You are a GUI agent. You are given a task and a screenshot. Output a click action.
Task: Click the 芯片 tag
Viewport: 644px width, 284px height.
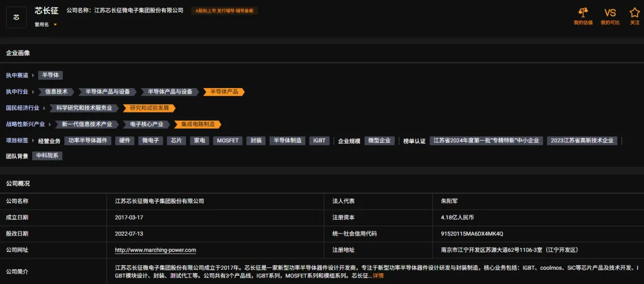tap(177, 141)
